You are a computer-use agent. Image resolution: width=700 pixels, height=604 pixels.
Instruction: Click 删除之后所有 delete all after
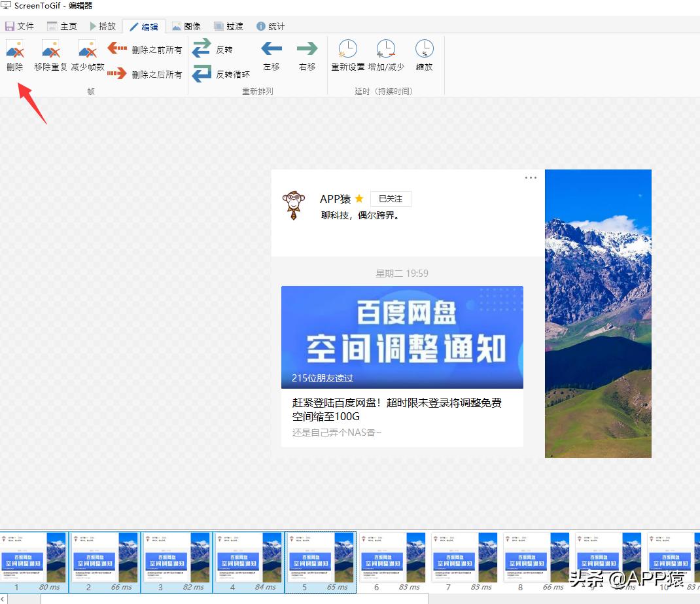145,74
